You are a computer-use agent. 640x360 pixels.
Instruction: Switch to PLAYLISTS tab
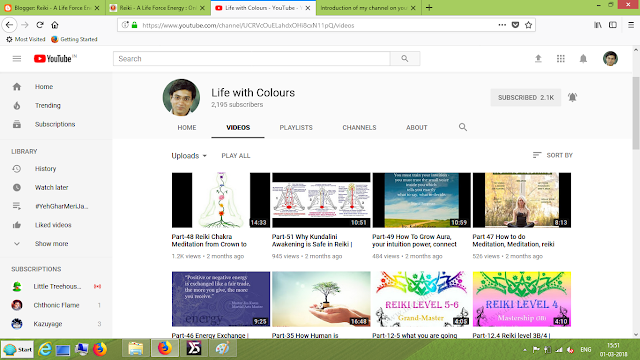coord(296,128)
